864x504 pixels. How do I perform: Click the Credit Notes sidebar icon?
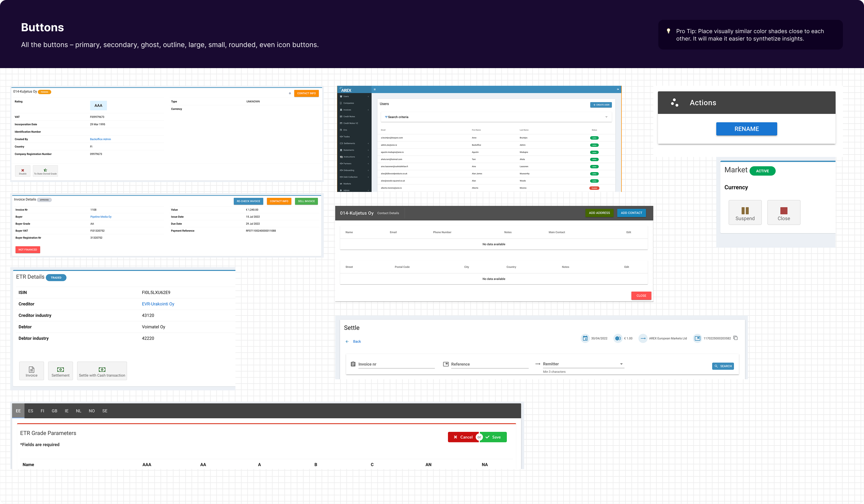341,116
